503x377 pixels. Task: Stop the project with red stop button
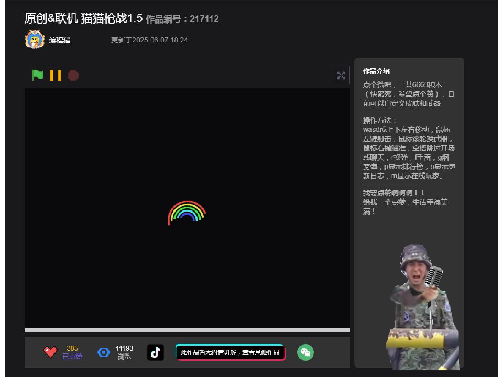point(73,75)
